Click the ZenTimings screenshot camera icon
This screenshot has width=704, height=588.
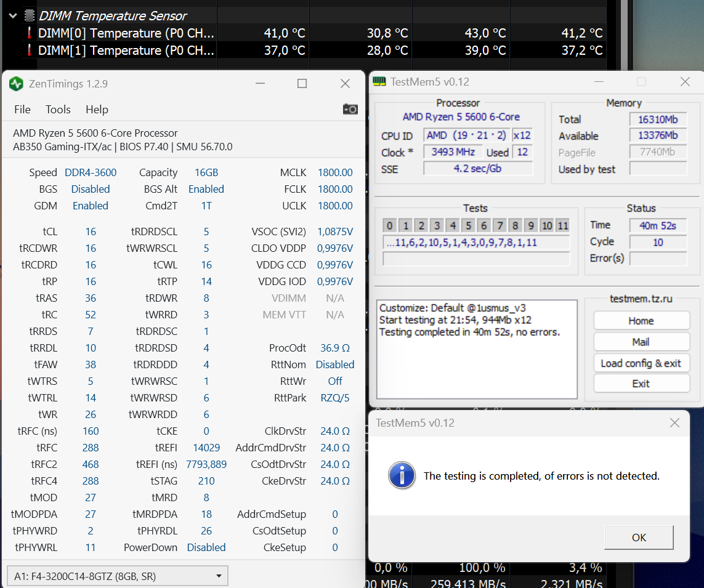coord(350,109)
